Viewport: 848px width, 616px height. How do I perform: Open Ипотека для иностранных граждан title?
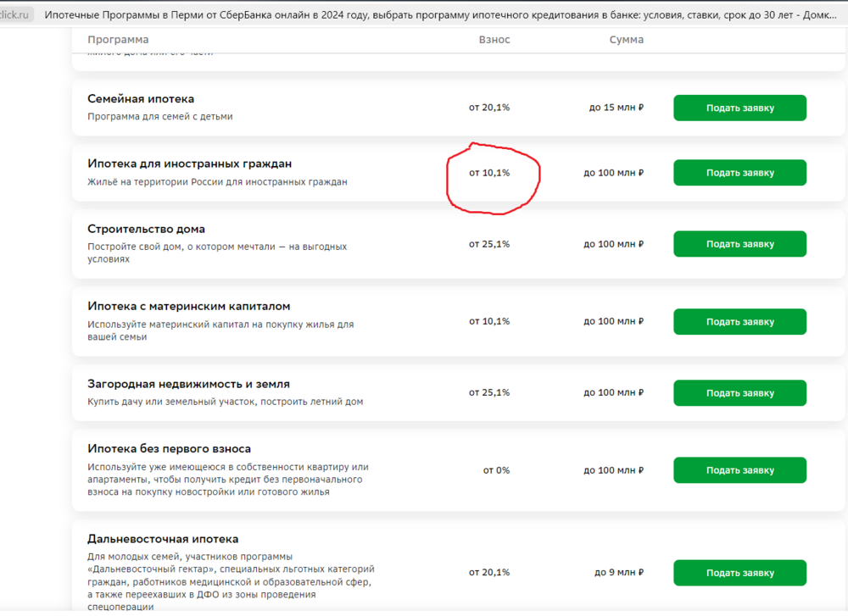(x=189, y=164)
